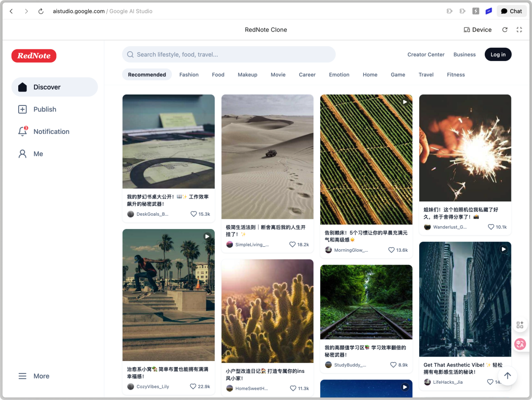
Task: Click the scroll-to-top arrow
Action: pyautogui.click(x=507, y=375)
